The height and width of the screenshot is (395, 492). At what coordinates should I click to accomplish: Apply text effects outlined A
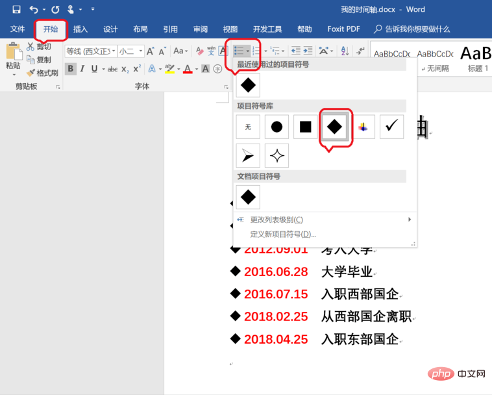point(152,69)
